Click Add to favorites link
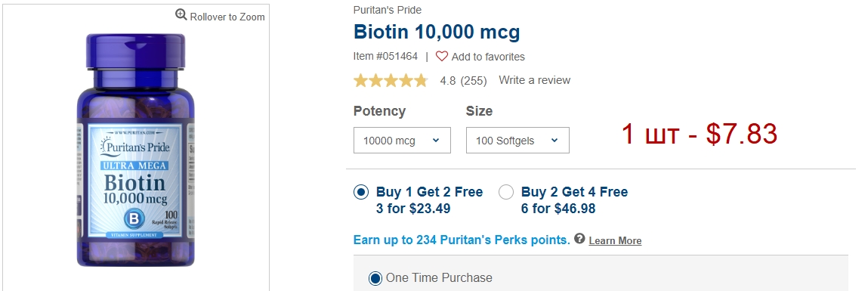The image size is (868, 291). tap(488, 57)
